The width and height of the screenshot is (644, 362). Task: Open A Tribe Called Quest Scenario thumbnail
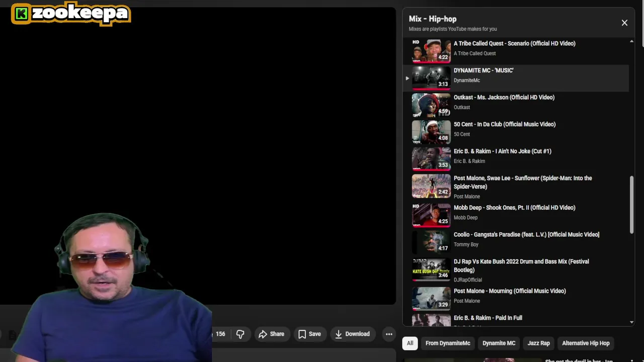point(431,51)
